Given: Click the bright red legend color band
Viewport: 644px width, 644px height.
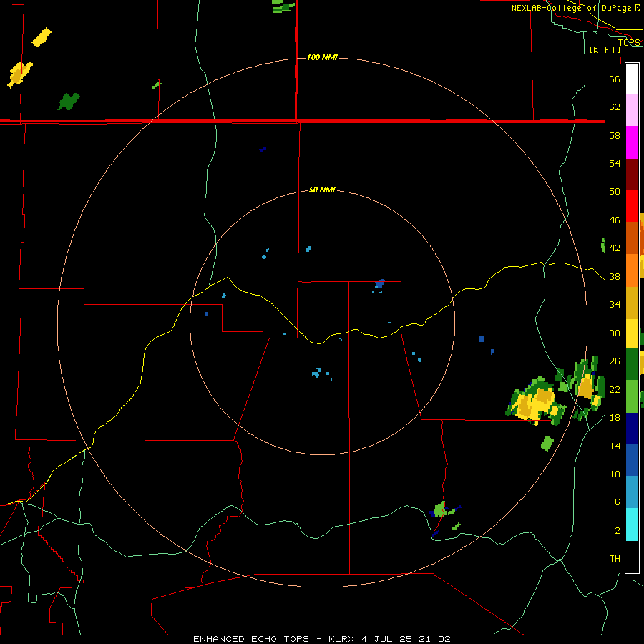Looking at the screenshot, I should [632, 207].
